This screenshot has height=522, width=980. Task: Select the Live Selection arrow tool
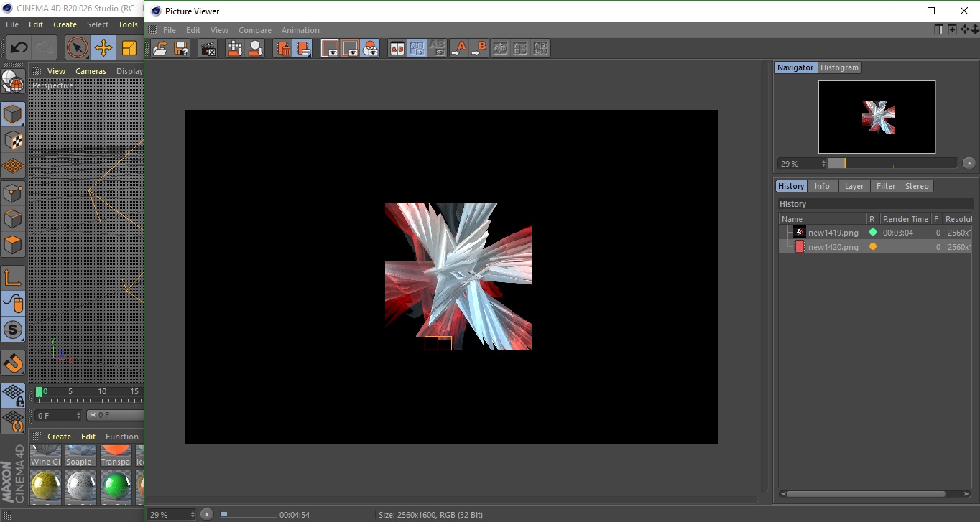point(77,48)
